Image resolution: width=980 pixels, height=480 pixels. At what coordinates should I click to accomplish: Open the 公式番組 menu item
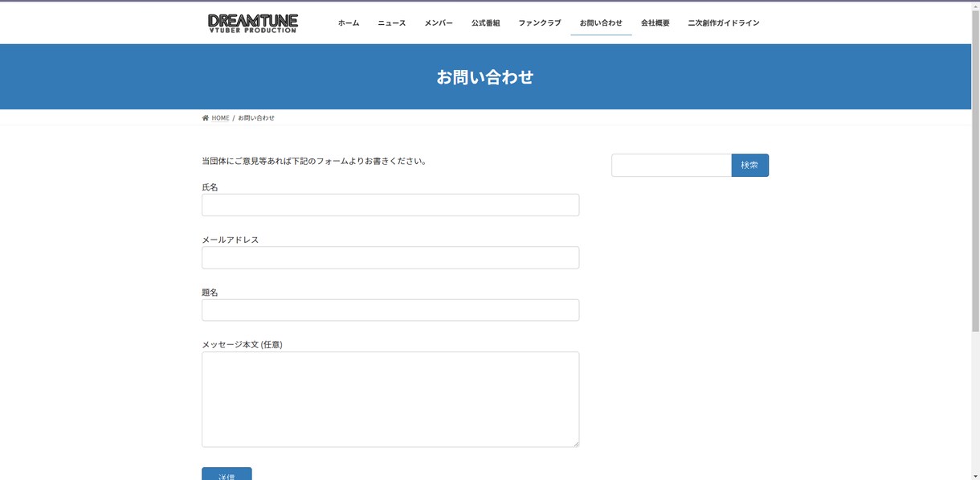point(486,23)
